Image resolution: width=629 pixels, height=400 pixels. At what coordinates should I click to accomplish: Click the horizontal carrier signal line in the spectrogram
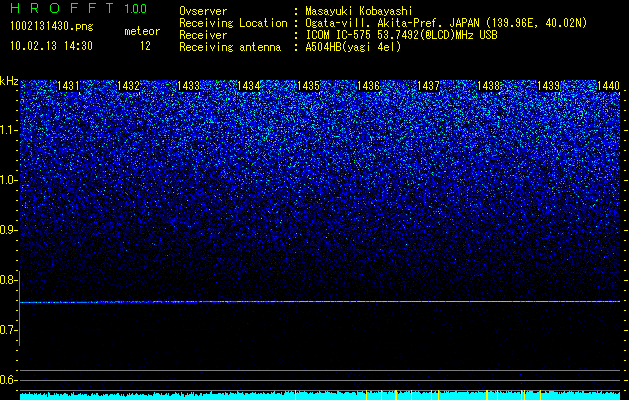(x=320, y=301)
